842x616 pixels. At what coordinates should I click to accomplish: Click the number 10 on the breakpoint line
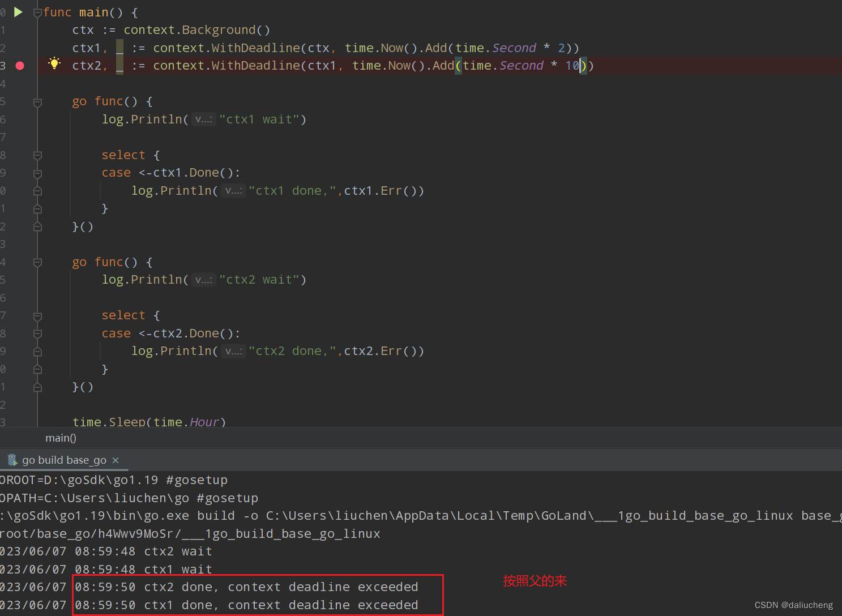(572, 66)
